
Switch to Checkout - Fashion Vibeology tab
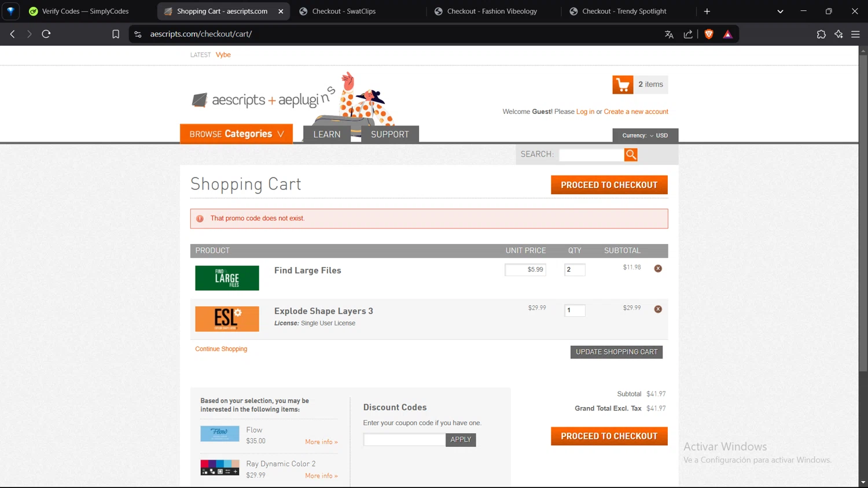pos(492,11)
